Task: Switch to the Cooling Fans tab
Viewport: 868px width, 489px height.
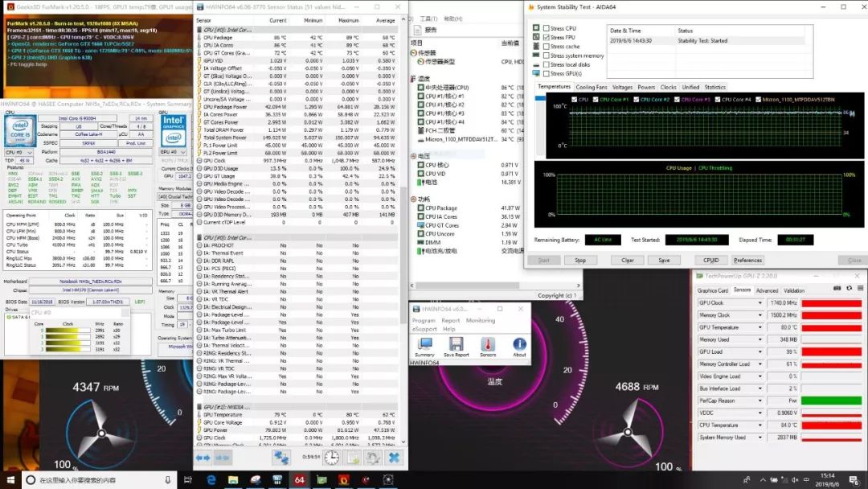Action: (x=591, y=87)
